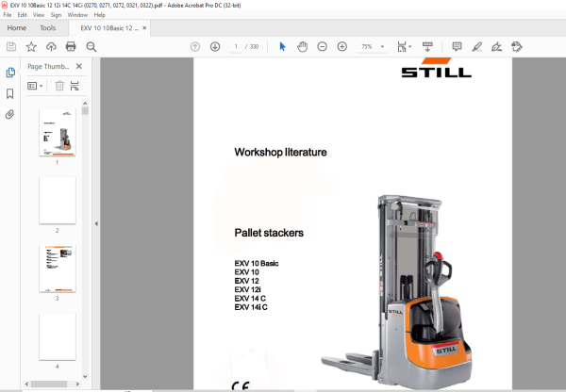The height and width of the screenshot is (392, 566).
Task: Open the Attachments paperclip icon
Action: coord(9,114)
